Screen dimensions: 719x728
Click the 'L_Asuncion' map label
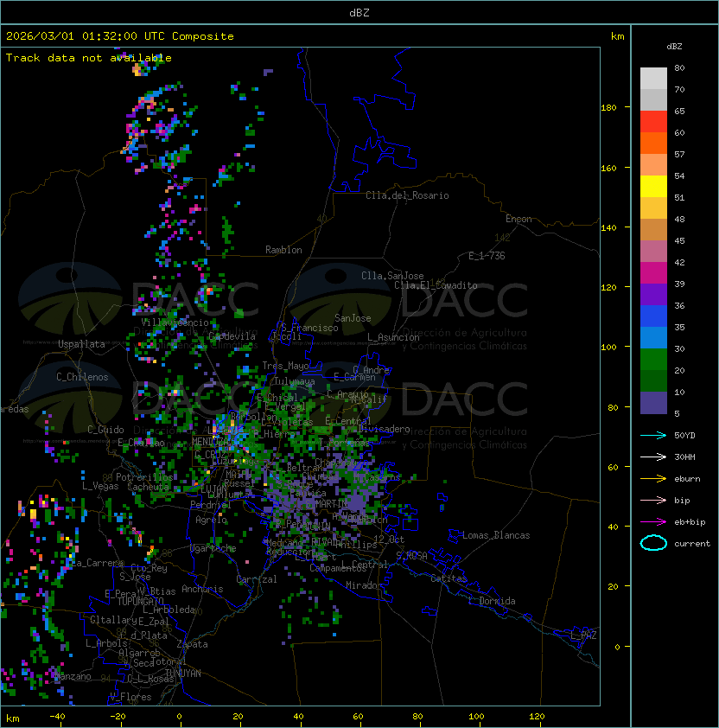pos(393,337)
